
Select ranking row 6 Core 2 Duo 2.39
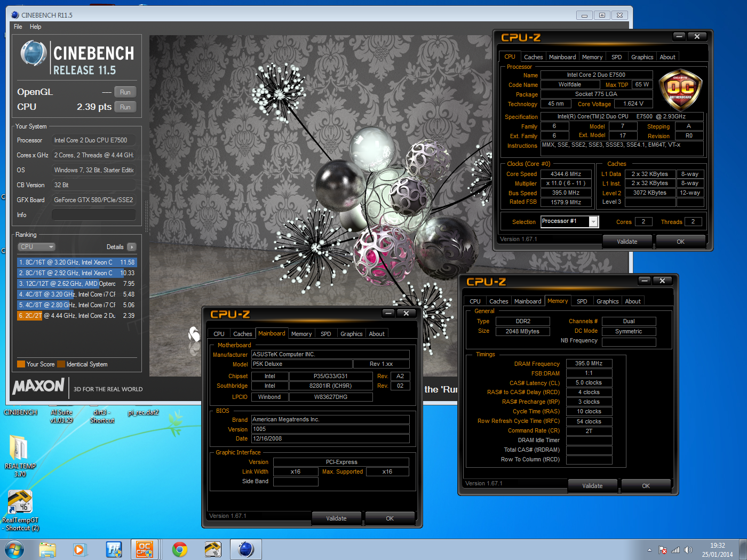[x=77, y=316]
